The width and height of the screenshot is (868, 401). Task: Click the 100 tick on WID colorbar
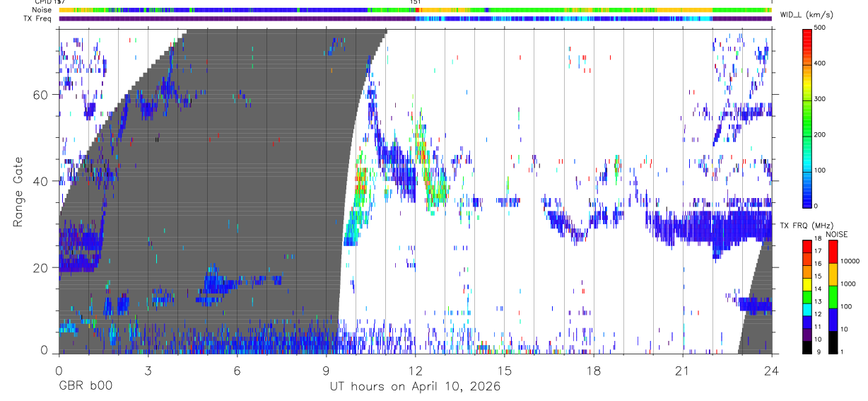(x=821, y=170)
